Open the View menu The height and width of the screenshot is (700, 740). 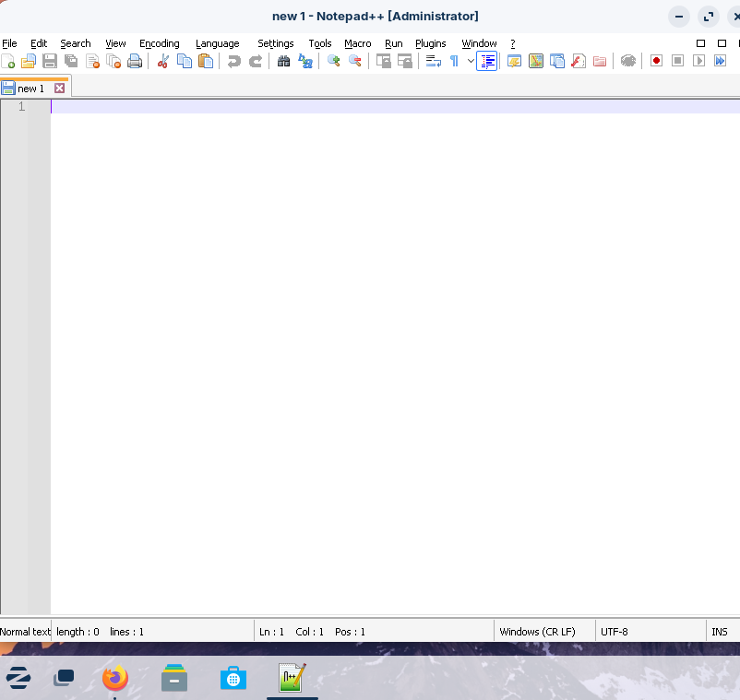[x=115, y=44]
